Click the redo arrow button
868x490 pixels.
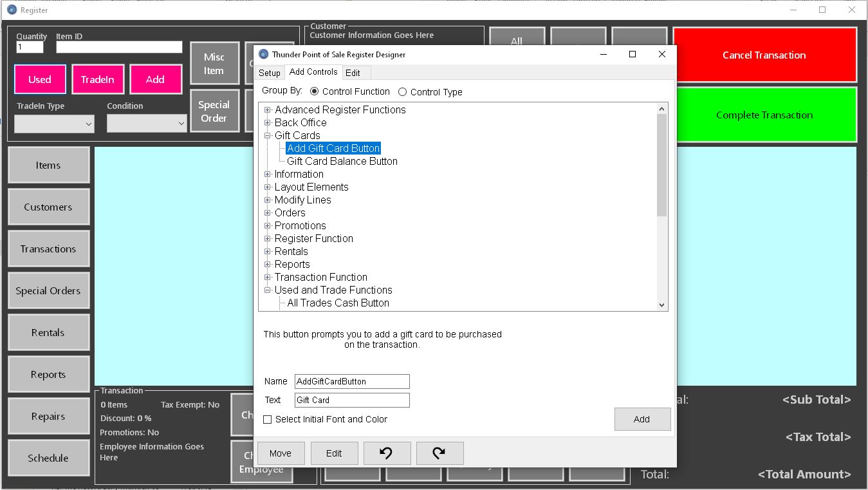(439, 453)
